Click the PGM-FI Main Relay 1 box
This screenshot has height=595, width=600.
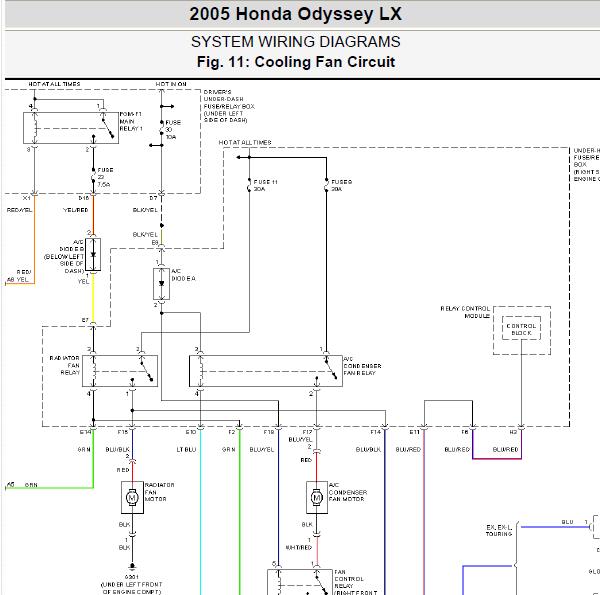(x=71, y=128)
